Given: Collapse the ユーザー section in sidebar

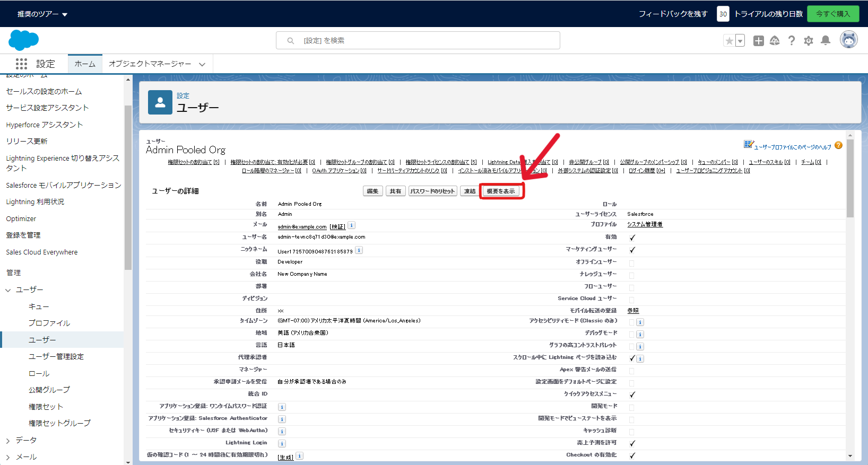Looking at the screenshot, I should (8, 290).
